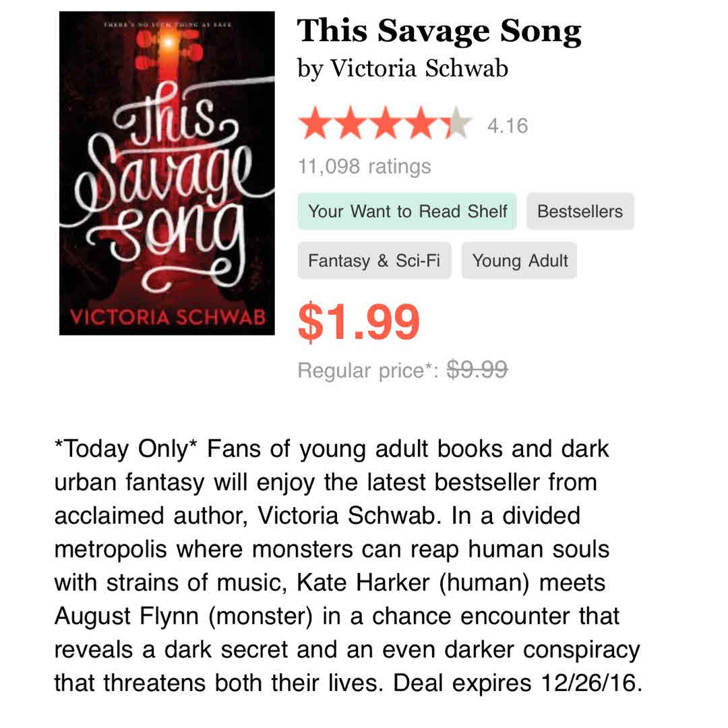Click the $1.99 deal price
728x728 pixels.
coord(359,322)
